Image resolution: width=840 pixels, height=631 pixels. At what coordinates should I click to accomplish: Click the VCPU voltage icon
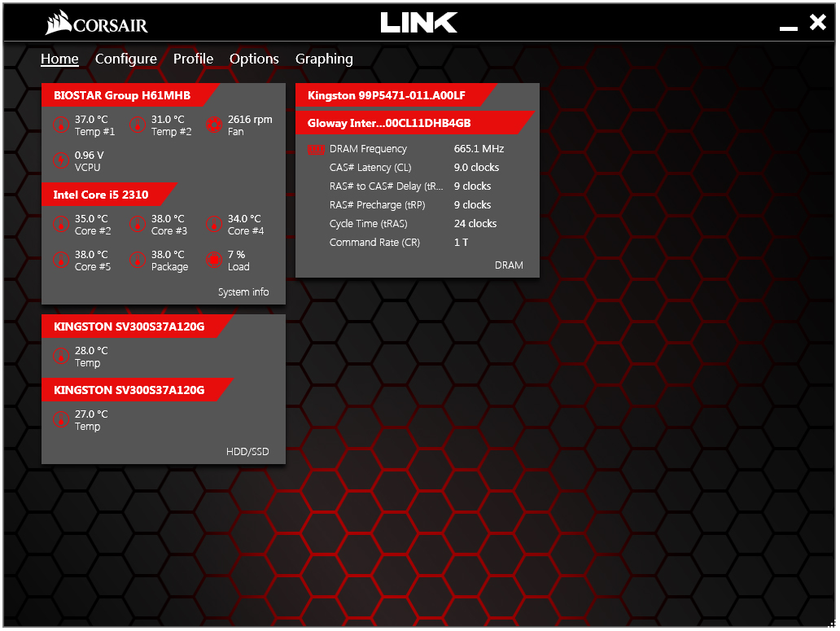tap(62, 160)
